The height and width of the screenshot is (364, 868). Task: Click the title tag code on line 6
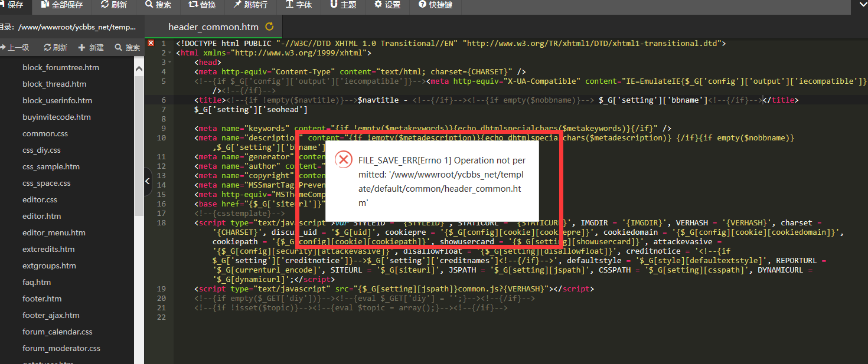coord(496,100)
